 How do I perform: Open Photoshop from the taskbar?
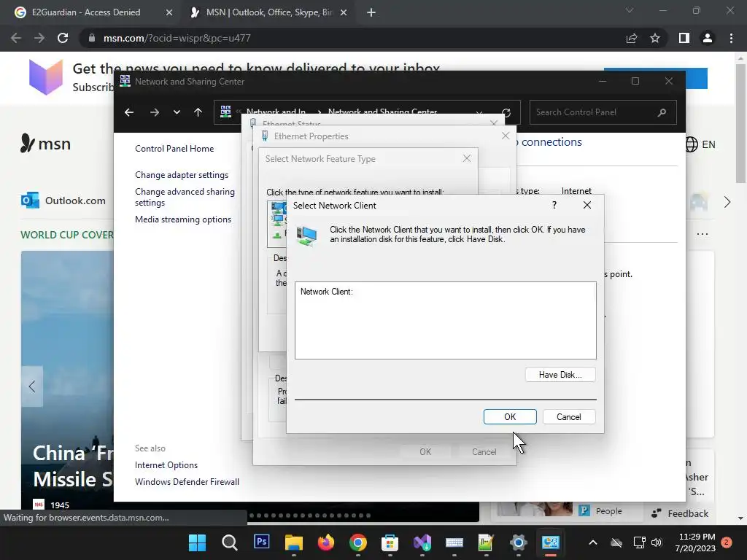click(261, 542)
